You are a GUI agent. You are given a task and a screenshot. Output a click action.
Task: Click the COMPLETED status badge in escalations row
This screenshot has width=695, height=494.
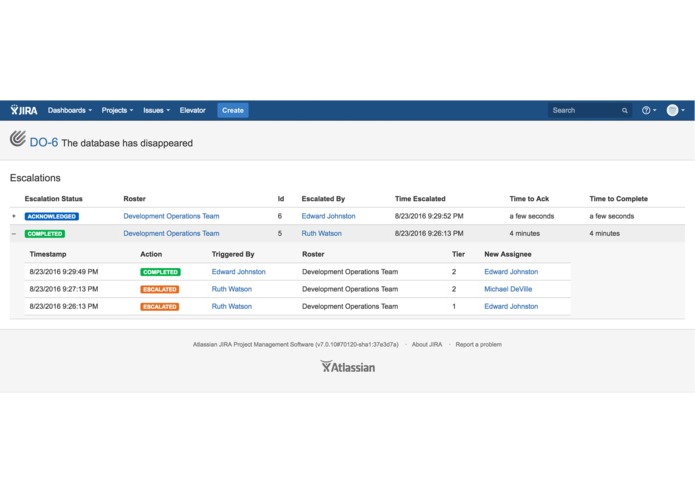click(45, 233)
